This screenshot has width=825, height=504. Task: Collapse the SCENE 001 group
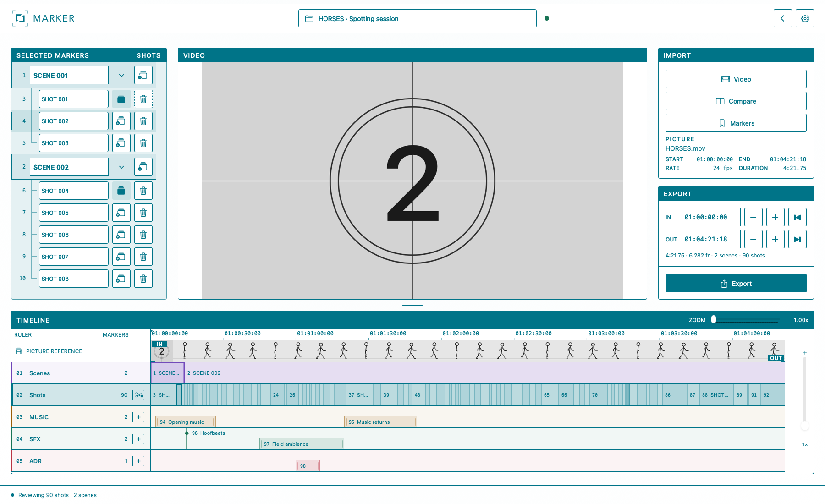(x=121, y=75)
